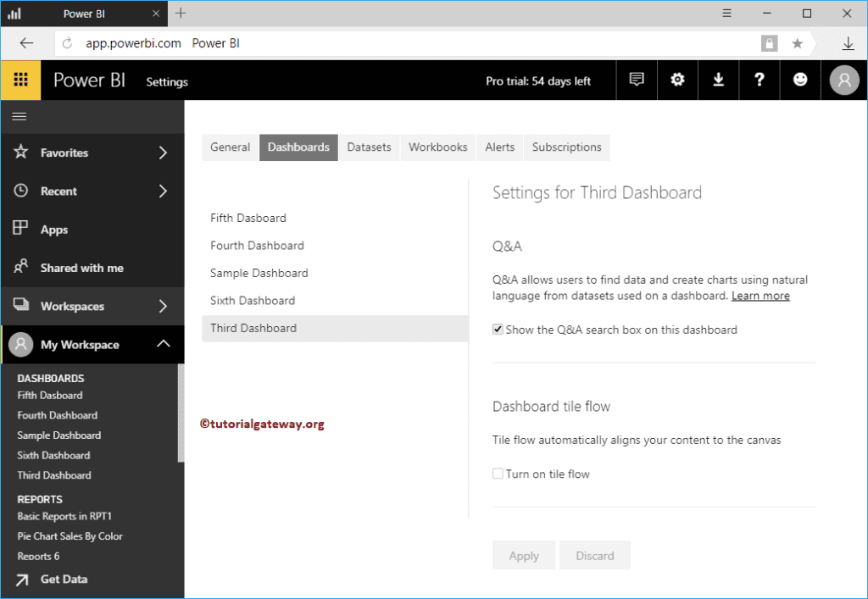This screenshot has width=868, height=599.
Task: Enable Turn on tile flow
Action: click(498, 474)
